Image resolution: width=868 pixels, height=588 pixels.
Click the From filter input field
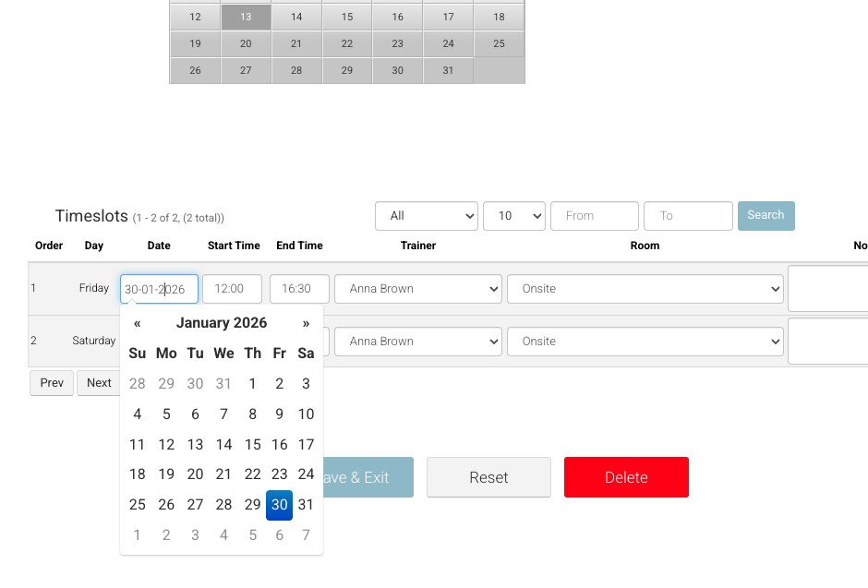click(x=594, y=215)
